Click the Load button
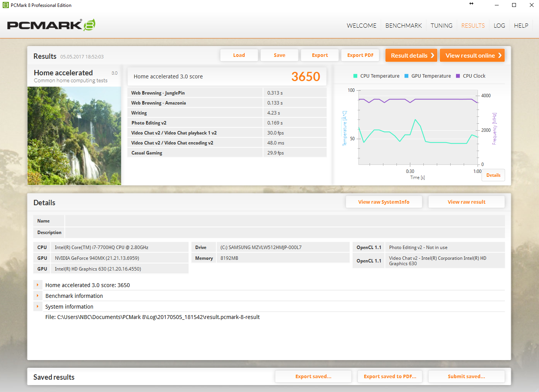This screenshot has height=392, width=539. click(239, 55)
